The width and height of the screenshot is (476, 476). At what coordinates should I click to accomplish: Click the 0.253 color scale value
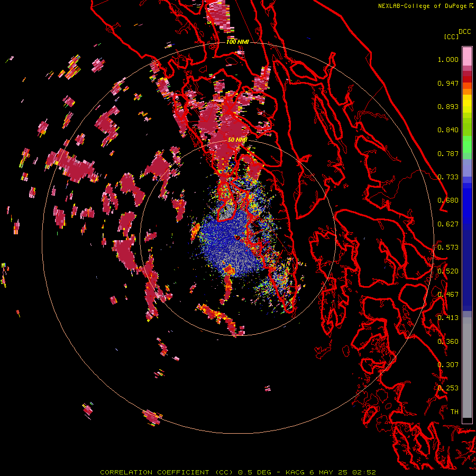448,388
